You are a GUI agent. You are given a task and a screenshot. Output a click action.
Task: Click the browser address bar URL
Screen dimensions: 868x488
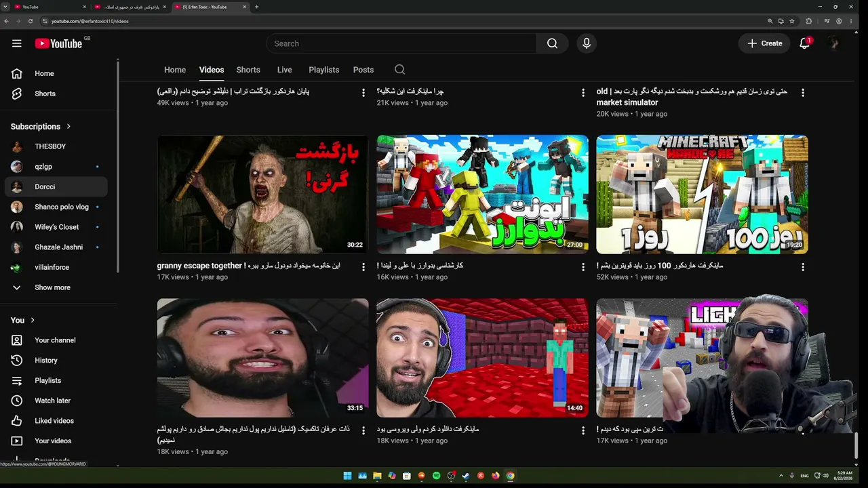pos(90,21)
